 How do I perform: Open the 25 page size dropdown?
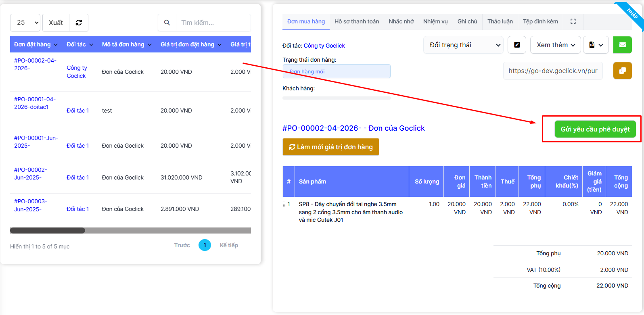(25, 23)
